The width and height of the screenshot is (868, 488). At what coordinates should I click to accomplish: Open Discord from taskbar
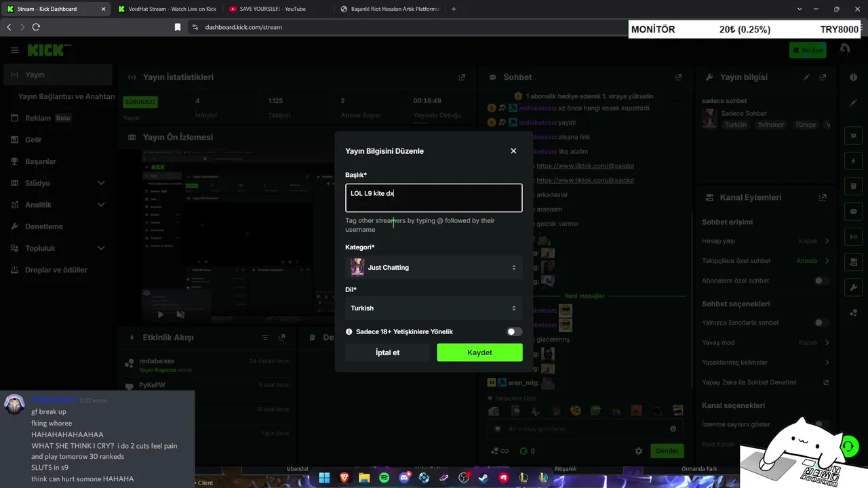(x=405, y=477)
